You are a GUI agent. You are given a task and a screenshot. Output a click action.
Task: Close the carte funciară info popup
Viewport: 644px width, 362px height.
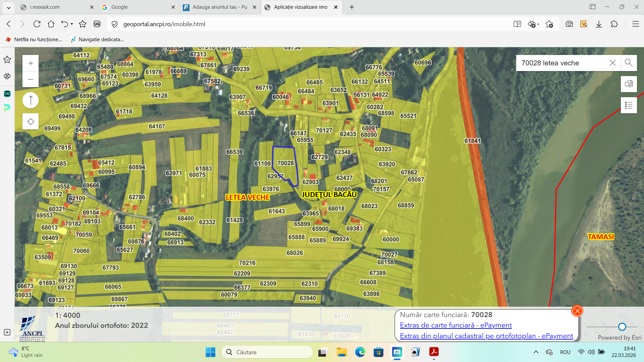pyautogui.click(x=577, y=311)
